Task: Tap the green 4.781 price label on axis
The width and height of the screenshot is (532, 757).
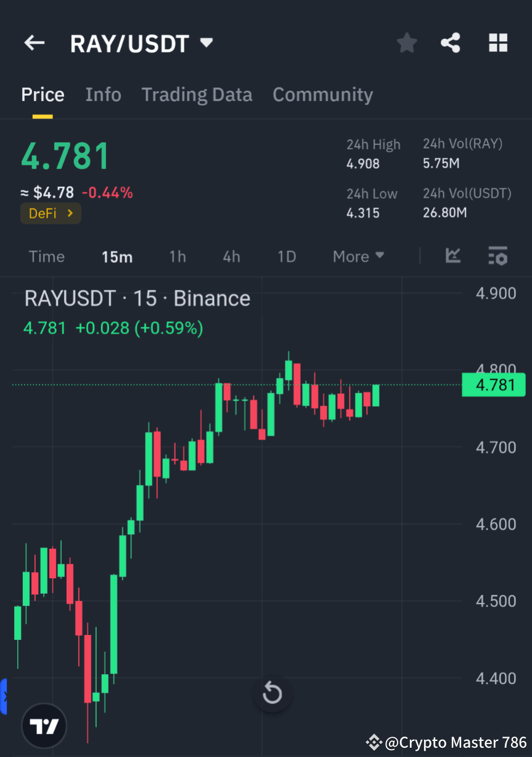Action: pos(493,384)
